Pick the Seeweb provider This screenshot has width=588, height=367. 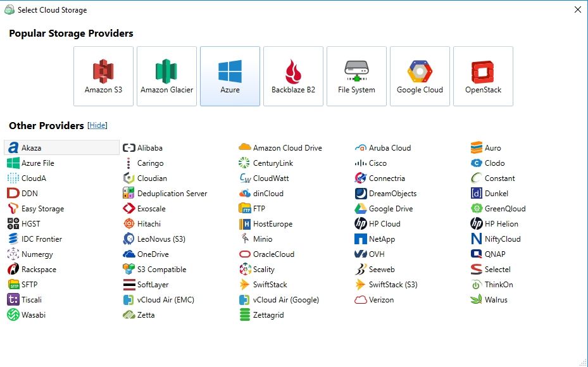[x=375, y=269]
